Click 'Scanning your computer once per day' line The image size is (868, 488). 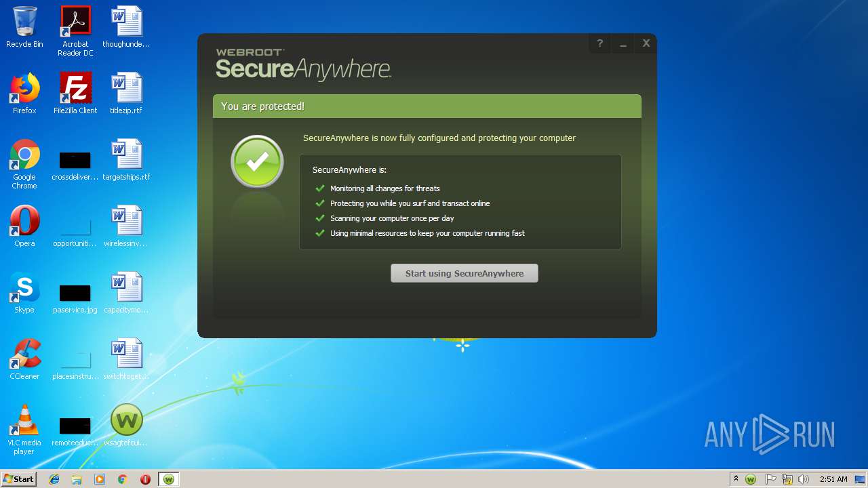392,218
